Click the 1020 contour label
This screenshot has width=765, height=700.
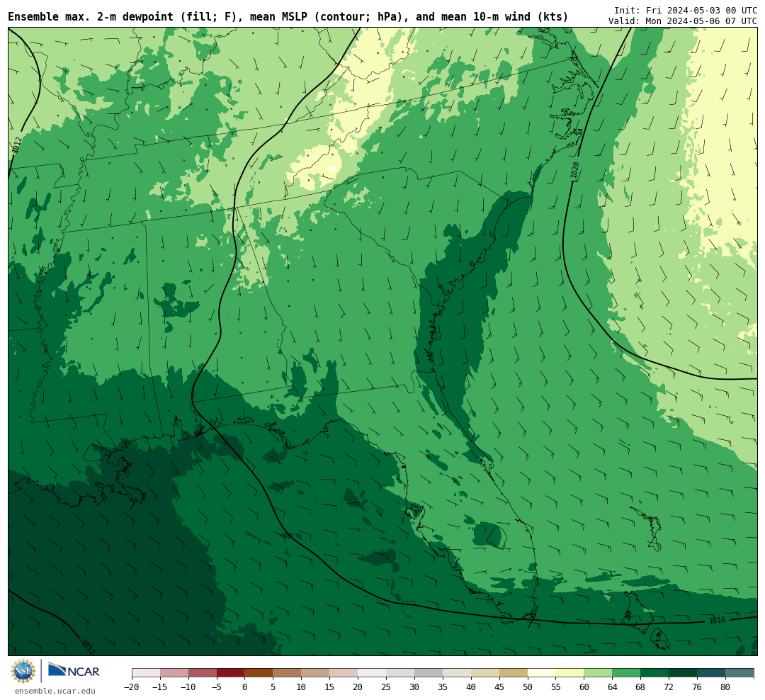pos(575,170)
